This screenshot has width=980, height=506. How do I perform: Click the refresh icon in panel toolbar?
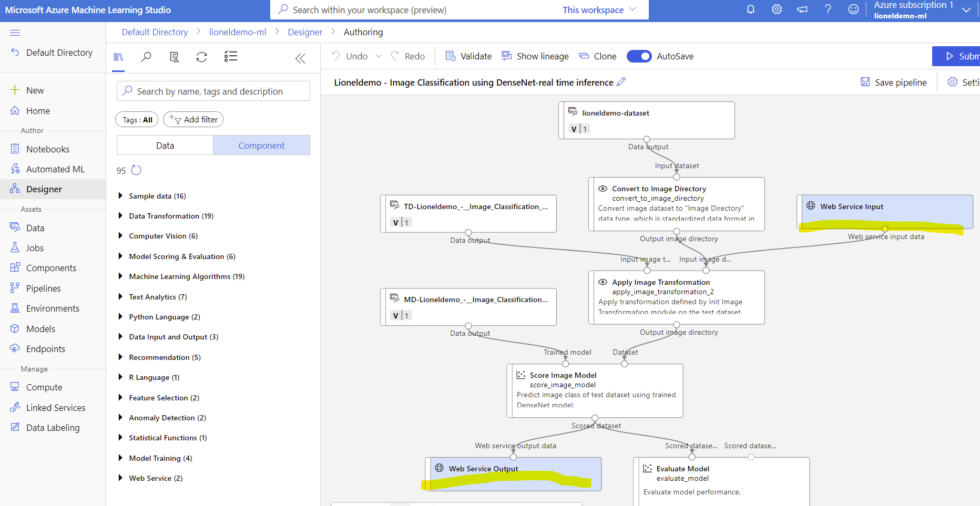pyautogui.click(x=202, y=57)
